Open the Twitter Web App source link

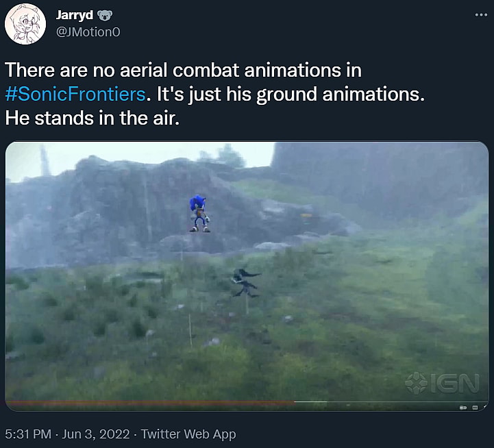pyautogui.click(x=188, y=434)
